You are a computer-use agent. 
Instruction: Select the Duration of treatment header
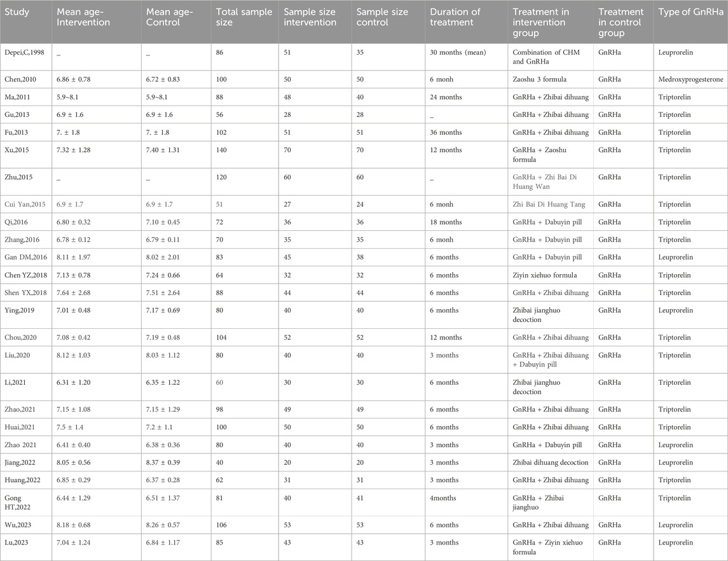point(451,17)
